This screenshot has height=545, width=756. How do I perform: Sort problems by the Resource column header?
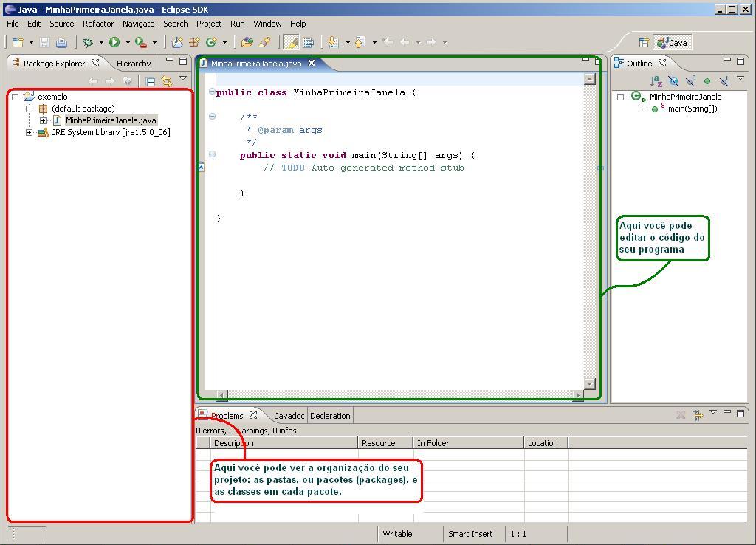(385, 443)
